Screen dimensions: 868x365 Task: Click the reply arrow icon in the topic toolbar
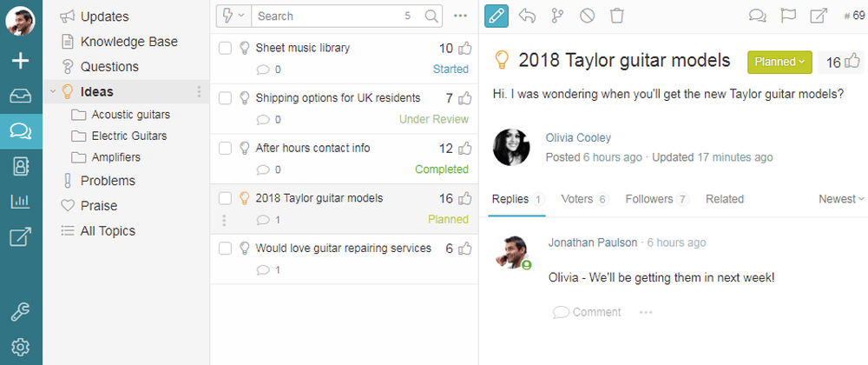526,16
